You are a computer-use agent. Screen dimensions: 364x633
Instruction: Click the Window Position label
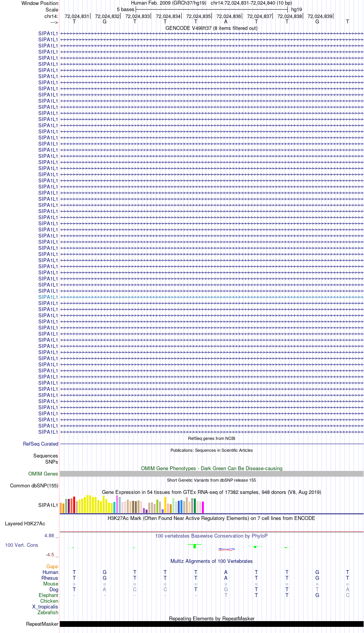(x=40, y=3)
